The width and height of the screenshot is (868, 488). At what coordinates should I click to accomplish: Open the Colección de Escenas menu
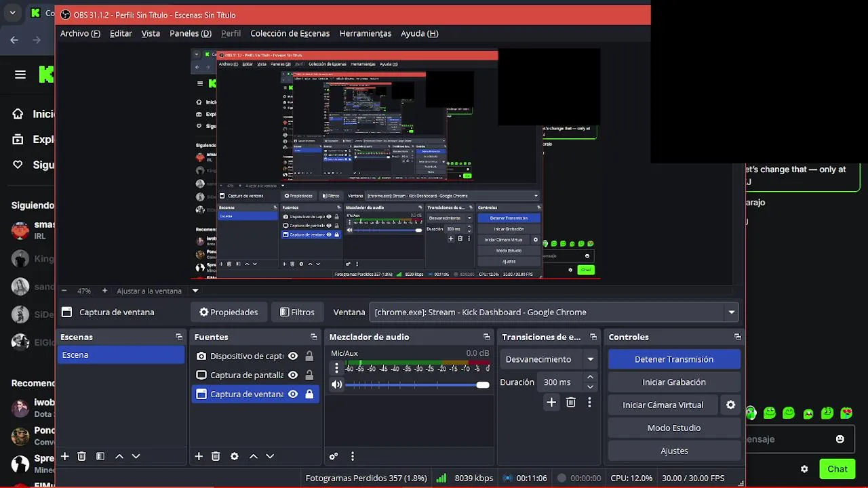pyautogui.click(x=290, y=33)
